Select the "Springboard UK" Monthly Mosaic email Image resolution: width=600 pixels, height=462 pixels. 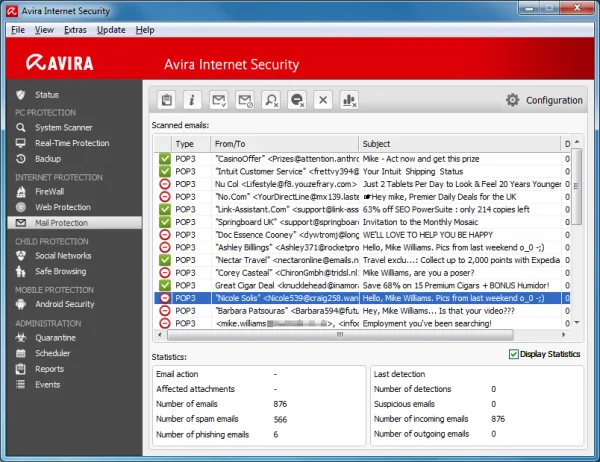362,222
